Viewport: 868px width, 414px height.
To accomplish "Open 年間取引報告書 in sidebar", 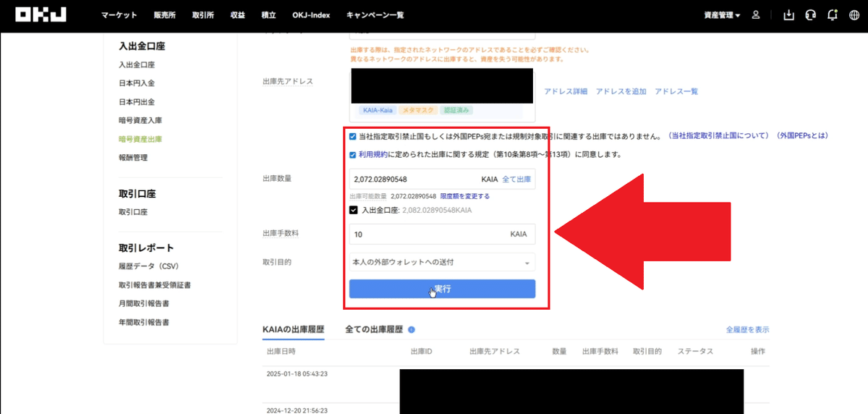I will pos(144,322).
